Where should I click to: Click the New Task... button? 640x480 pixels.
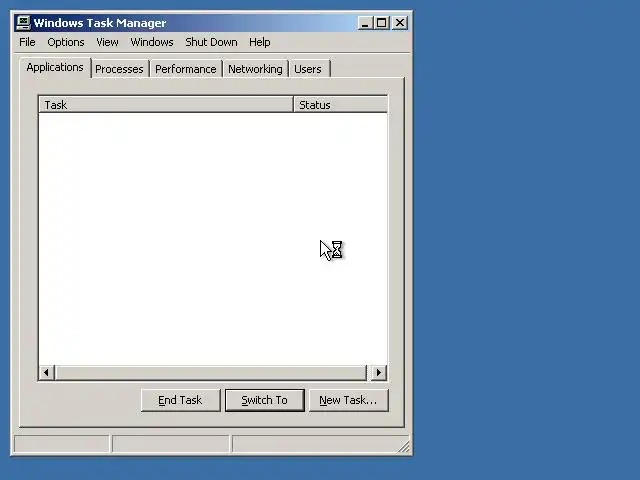pyautogui.click(x=348, y=400)
